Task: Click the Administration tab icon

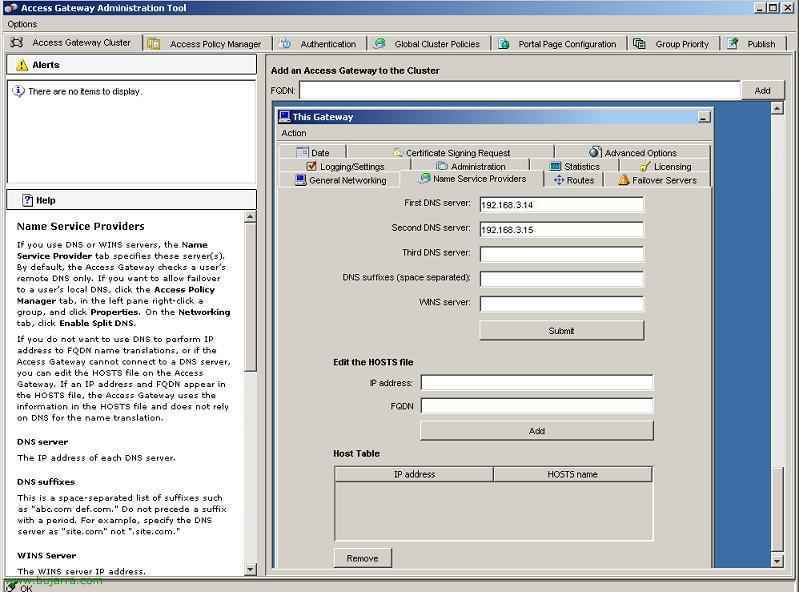Action: [442, 166]
